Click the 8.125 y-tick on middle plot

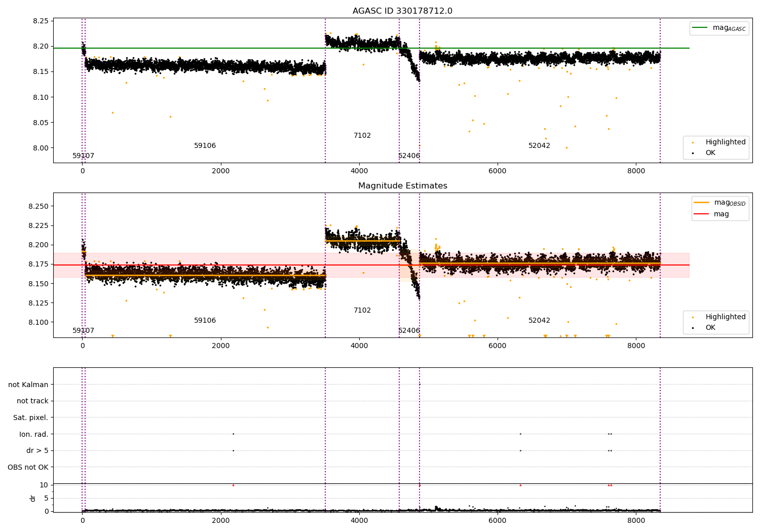click(x=39, y=303)
